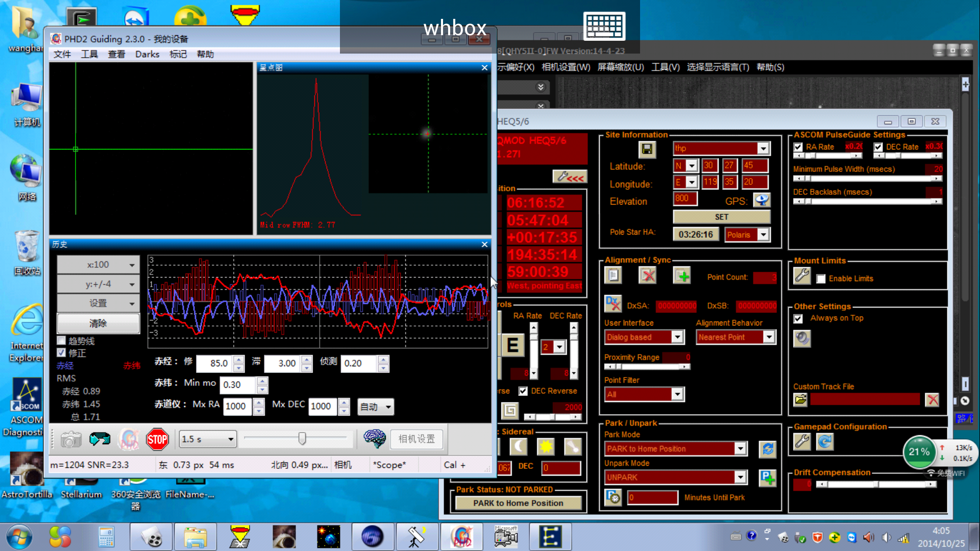Select the solar tracking sun icon

pos(546,447)
